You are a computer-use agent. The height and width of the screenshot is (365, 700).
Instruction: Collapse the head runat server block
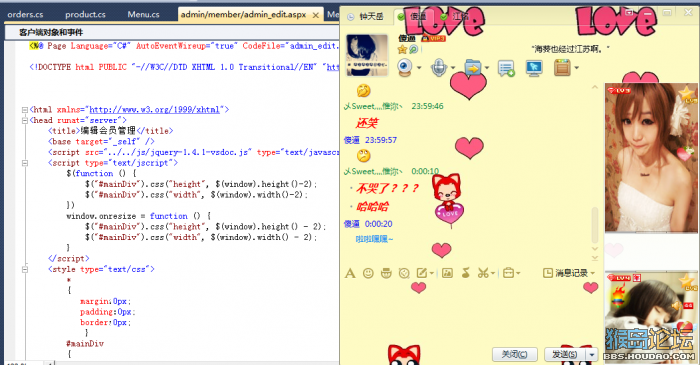(x=25, y=120)
